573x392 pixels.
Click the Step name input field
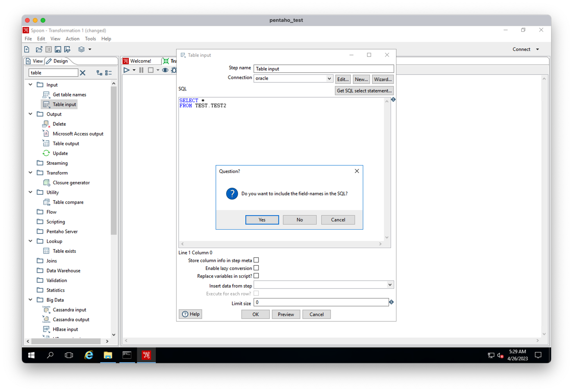click(323, 69)
